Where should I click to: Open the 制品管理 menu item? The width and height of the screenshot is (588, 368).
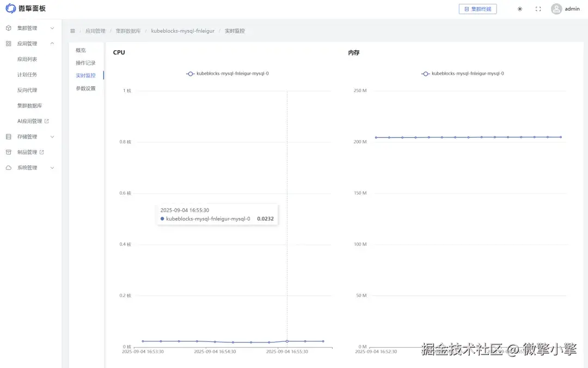[27, 152]
